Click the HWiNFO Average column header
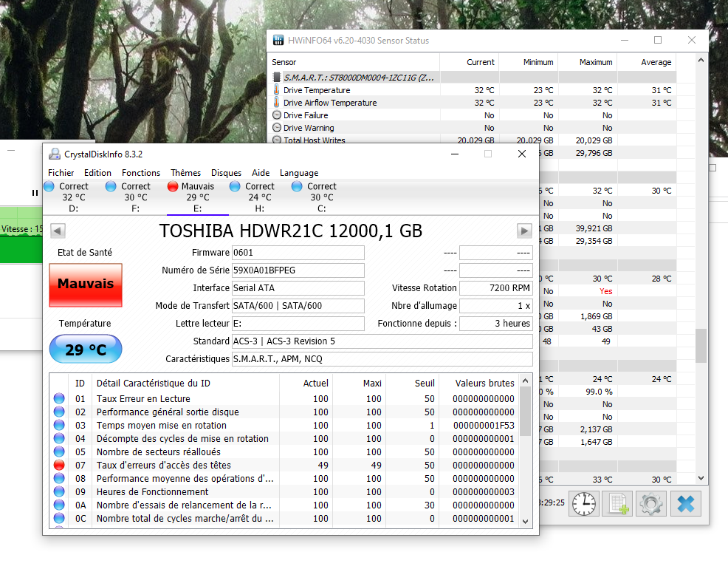Viewport: 728px width, 569px height. click(x=647, y=62)
